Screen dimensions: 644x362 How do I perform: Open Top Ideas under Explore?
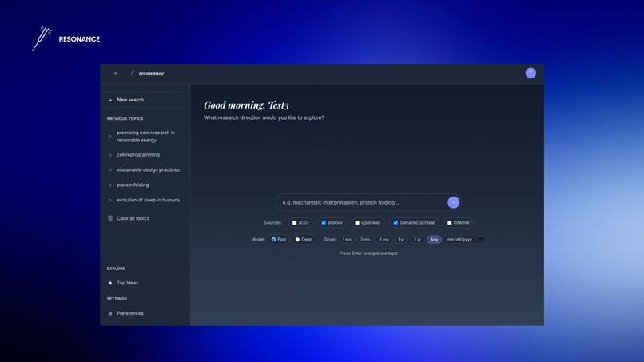(x=127, y=283)
